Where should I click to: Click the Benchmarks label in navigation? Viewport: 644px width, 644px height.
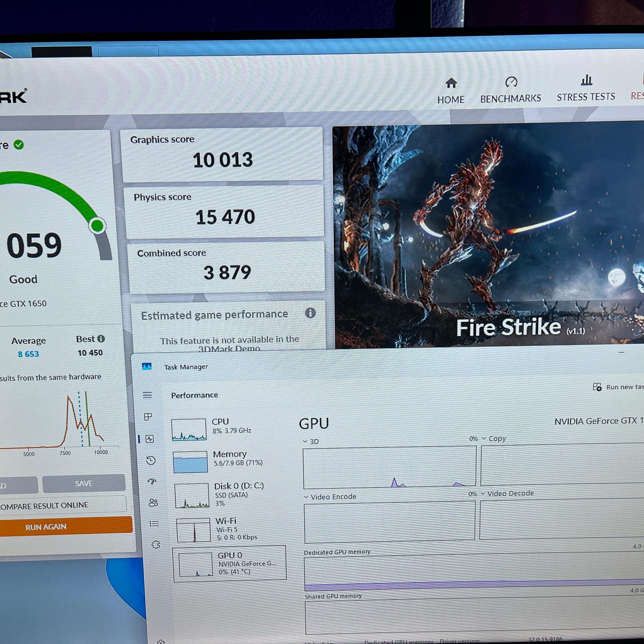tap(510, 99)
